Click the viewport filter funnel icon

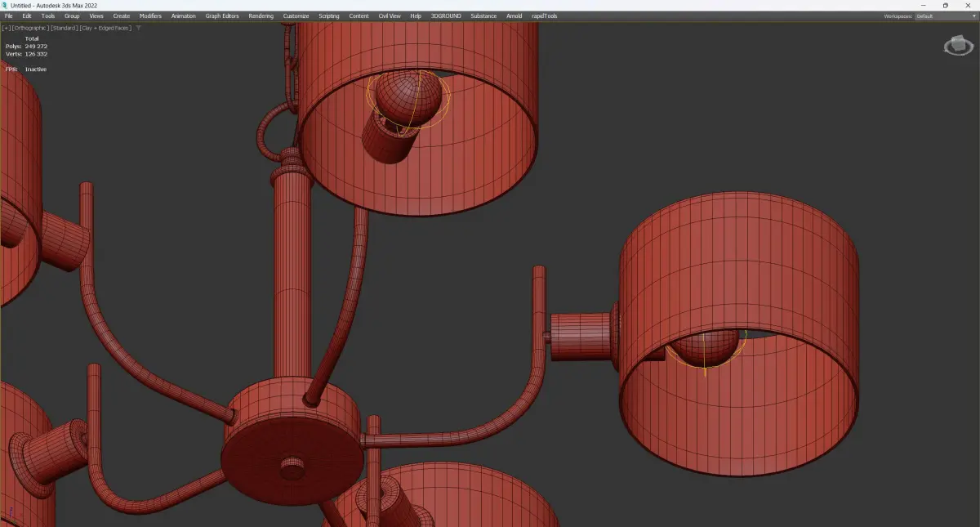point(139,28)
